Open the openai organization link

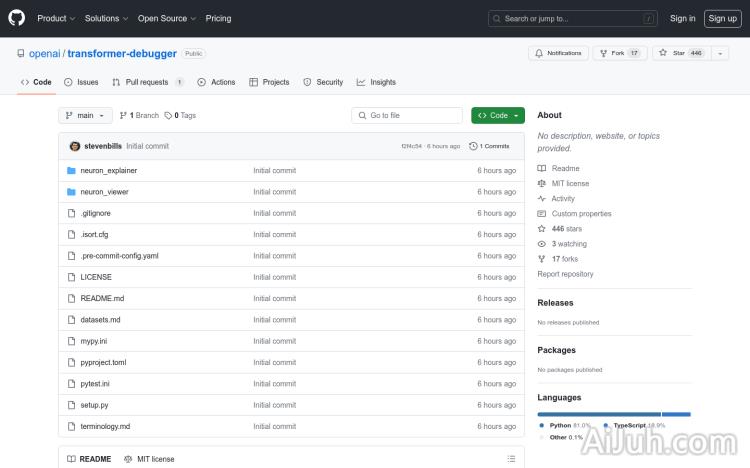coord(44,54)
